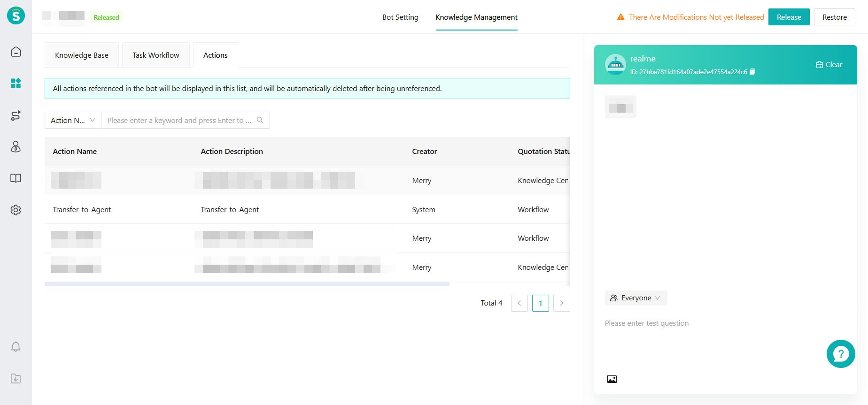Click the Release button

(x=789, y=17)
